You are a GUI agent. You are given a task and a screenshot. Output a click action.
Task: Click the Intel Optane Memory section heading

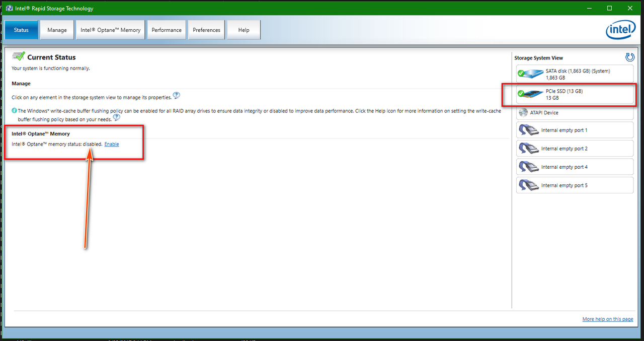click(x=41, y=134)
